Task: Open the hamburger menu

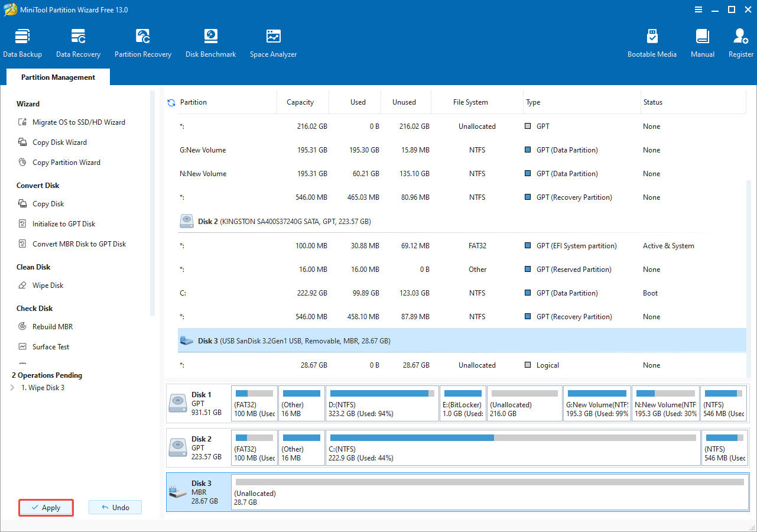Action: tap(698, 9)
